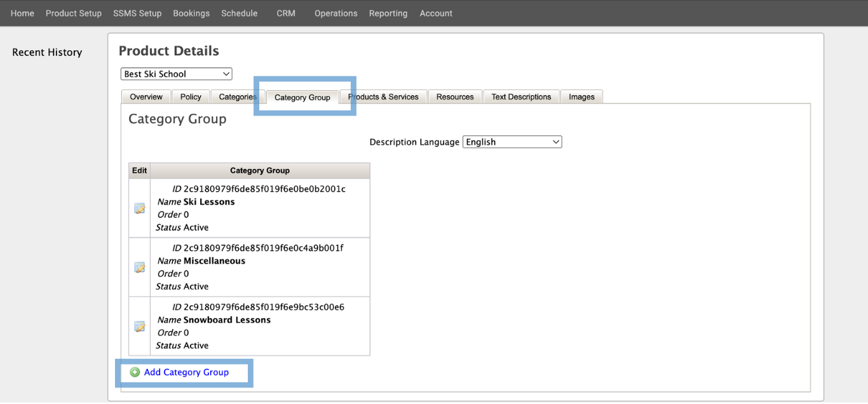Open the SSMS Setup menu
868x404 pixels.
tap(137, 13)
